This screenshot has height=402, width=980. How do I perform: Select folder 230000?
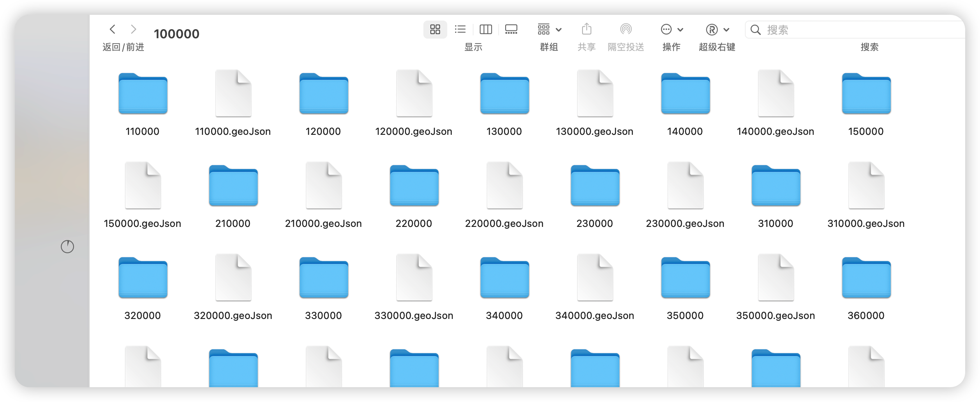point(595,185)
